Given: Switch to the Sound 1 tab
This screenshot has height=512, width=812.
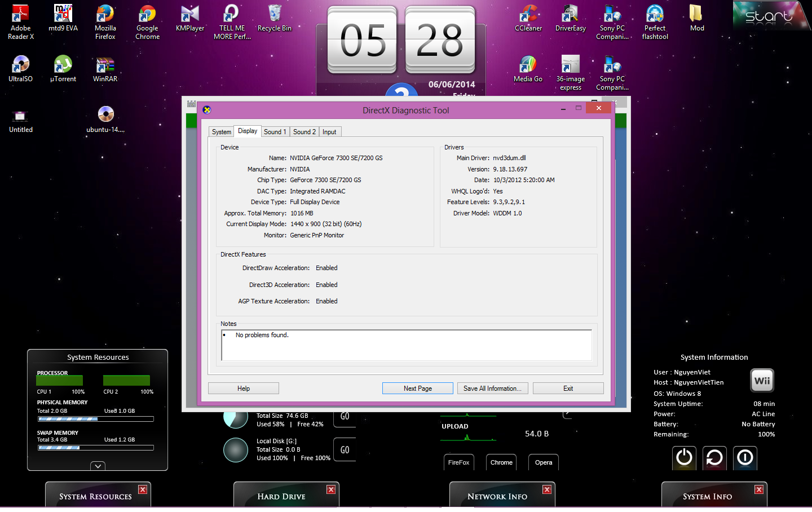Looking at the screenshot, I should point(275,132).
